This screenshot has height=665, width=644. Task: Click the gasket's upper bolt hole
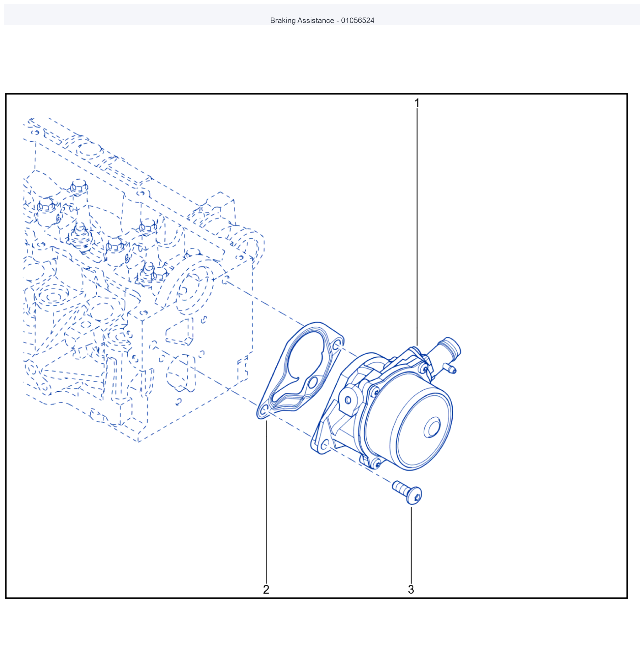(x=337, y=345)
